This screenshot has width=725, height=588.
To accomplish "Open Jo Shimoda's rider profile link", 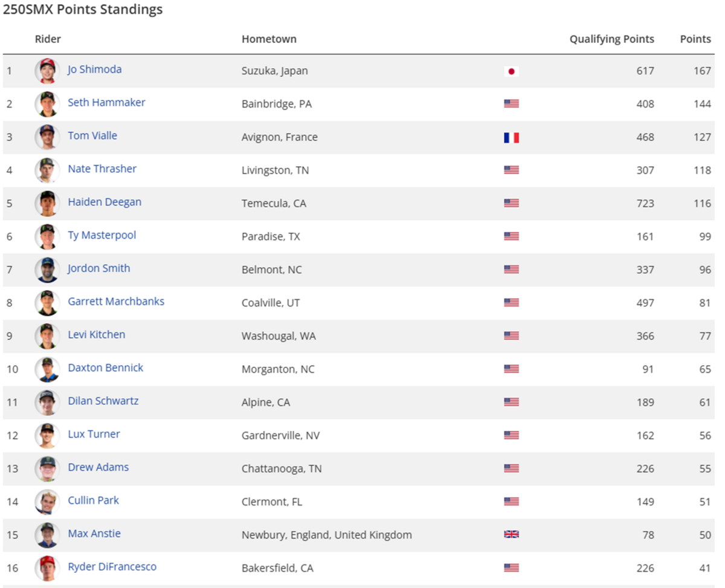I will pyautogui.click(x=94, y=69).
